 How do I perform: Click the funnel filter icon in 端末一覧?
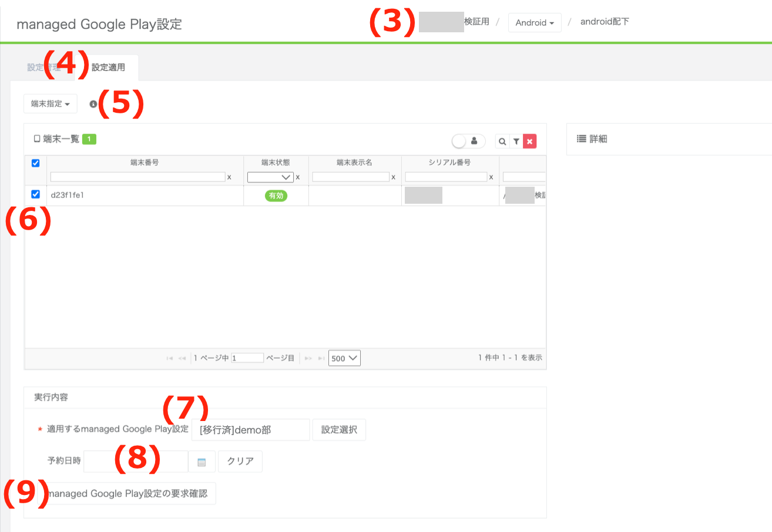pos(516,142)
